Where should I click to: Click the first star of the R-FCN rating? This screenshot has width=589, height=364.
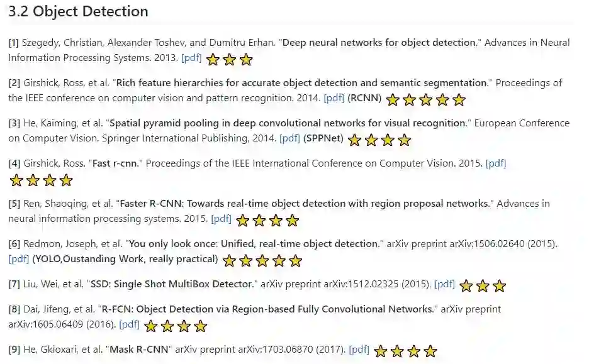[151, 326]
